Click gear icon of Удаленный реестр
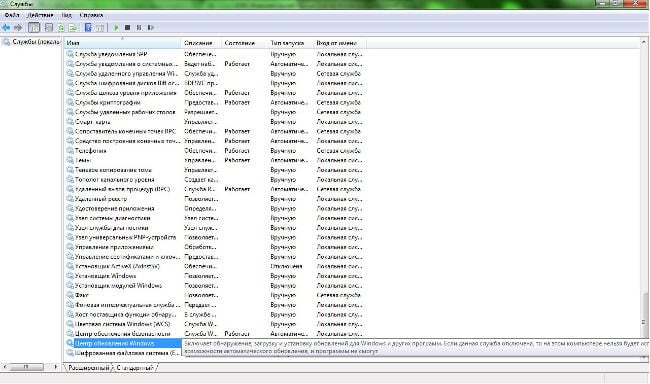Screen dimensions: 650x384 [70, 199]
